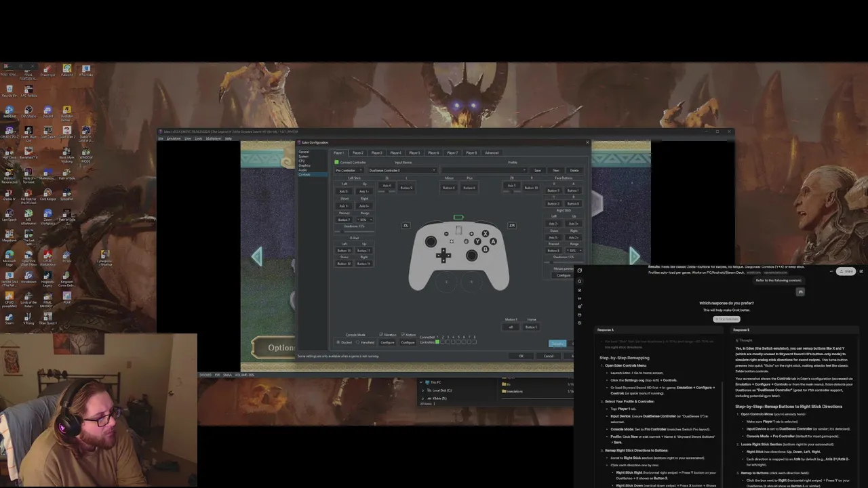Toggle the Vibration checkbox
868x488 pixels.
[381, 334]
